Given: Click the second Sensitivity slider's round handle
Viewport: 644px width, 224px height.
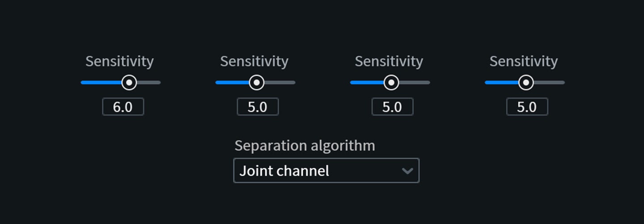Looking at the screenshot, I should coord(256,82).
